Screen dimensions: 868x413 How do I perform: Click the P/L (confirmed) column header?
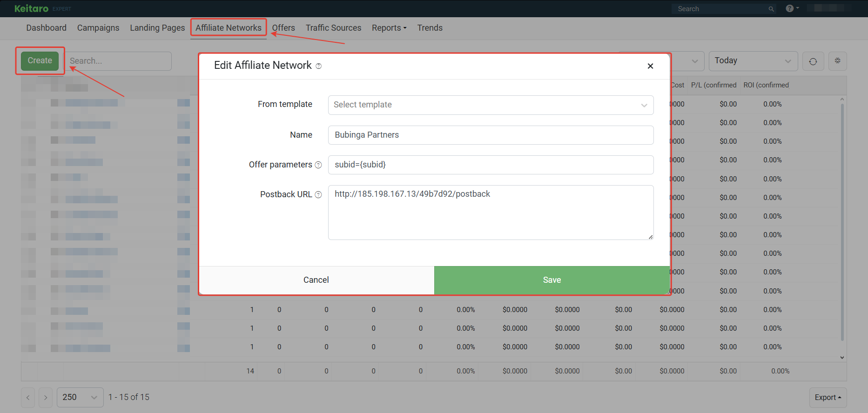(713, 85)
